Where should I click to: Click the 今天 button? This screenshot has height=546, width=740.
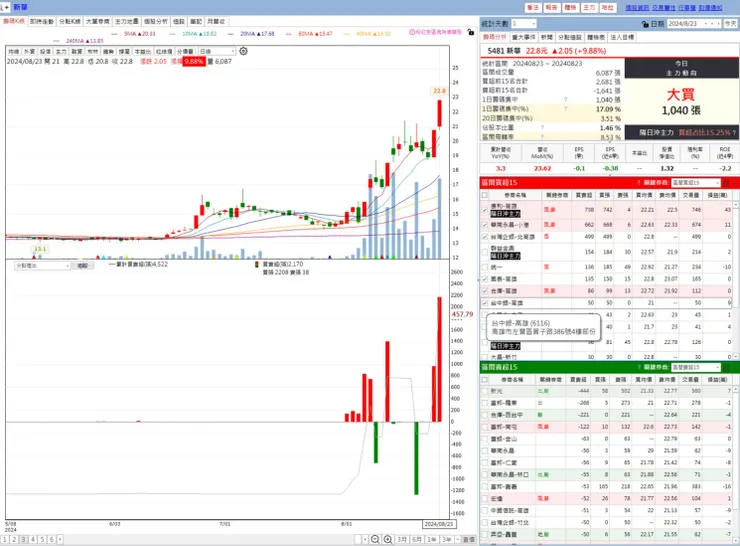(x=730, y=24)
